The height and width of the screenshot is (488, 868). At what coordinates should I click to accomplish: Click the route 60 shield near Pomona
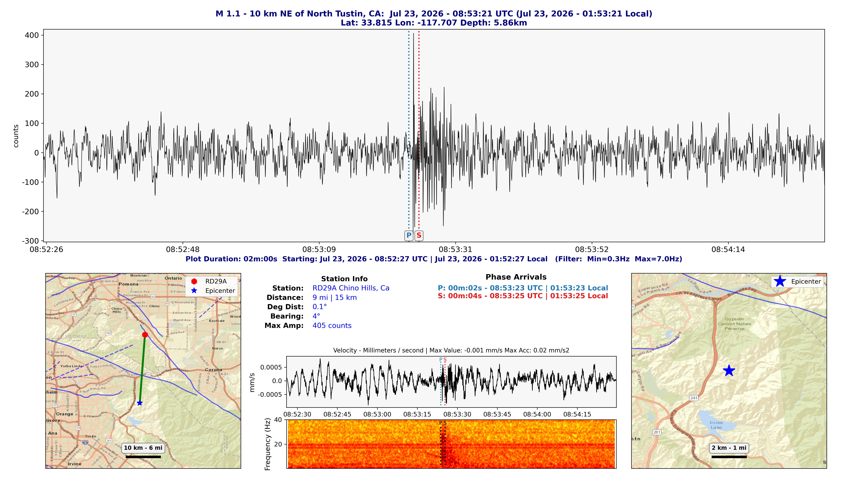(153, 297)
